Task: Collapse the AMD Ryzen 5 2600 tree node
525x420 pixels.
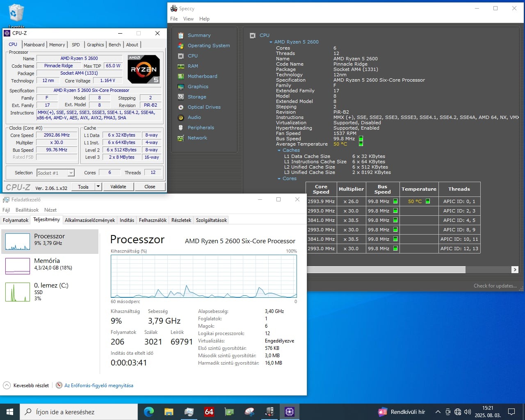Action: coord(271,42)
